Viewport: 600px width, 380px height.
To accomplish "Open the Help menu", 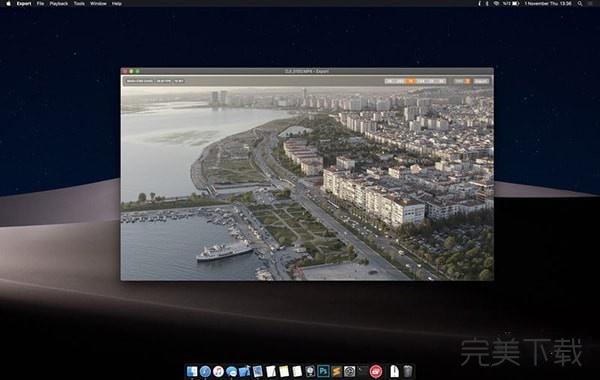I will [117, 3].
